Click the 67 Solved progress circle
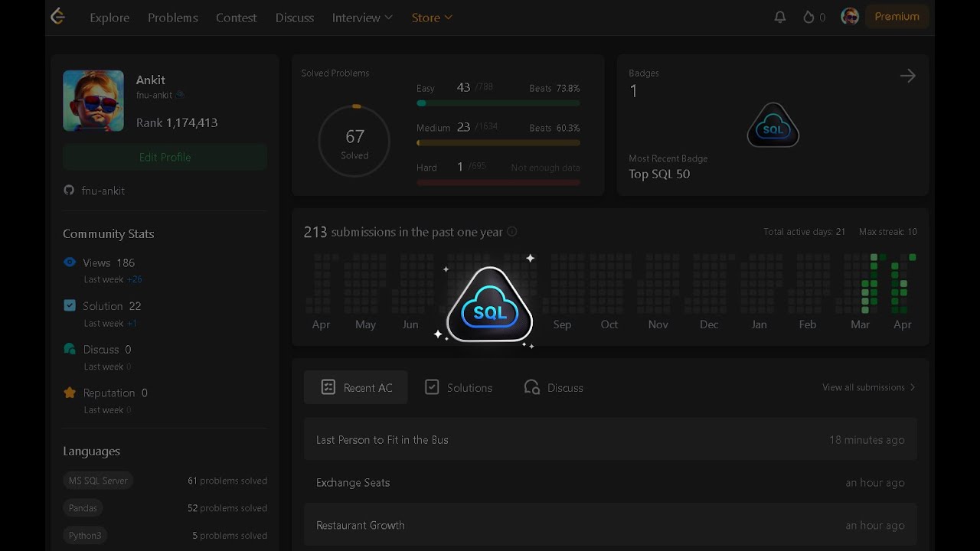This screenshot has height=551, width=980. pos(354,142)
